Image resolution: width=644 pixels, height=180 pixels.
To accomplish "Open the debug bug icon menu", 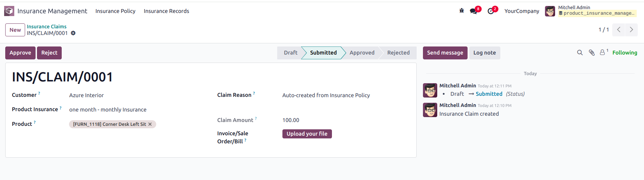I will (462, 11).
